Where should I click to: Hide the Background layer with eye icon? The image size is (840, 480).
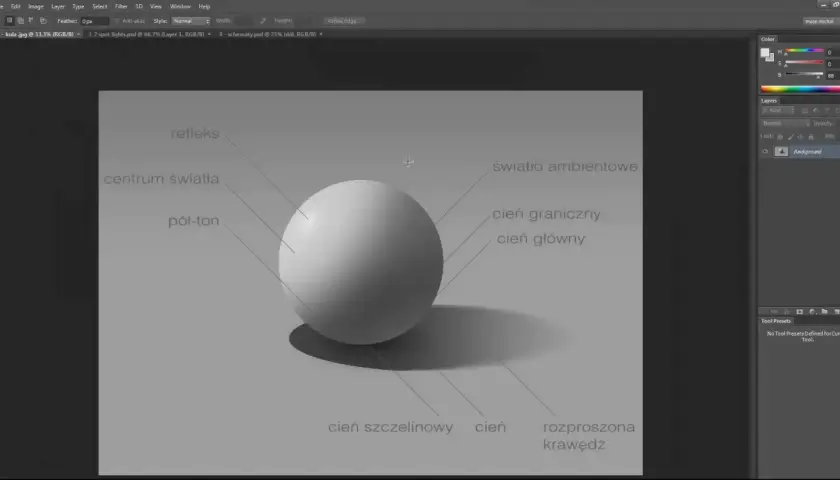[x=765, y=151]
